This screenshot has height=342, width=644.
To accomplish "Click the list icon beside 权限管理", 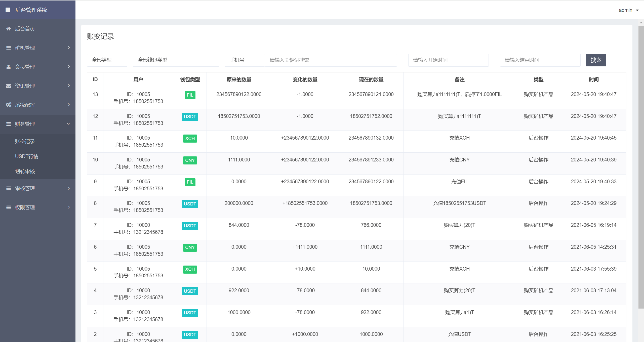I will click(9, 207).
